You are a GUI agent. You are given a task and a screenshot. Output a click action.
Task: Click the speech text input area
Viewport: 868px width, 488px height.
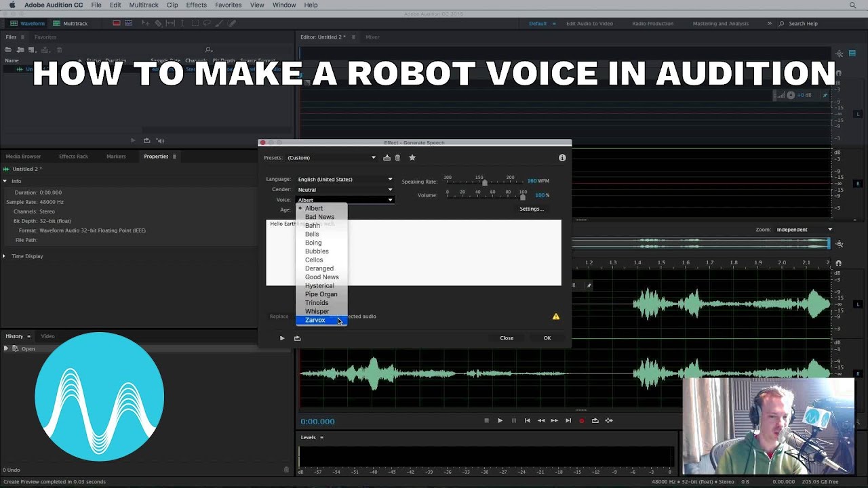[414, 252]
